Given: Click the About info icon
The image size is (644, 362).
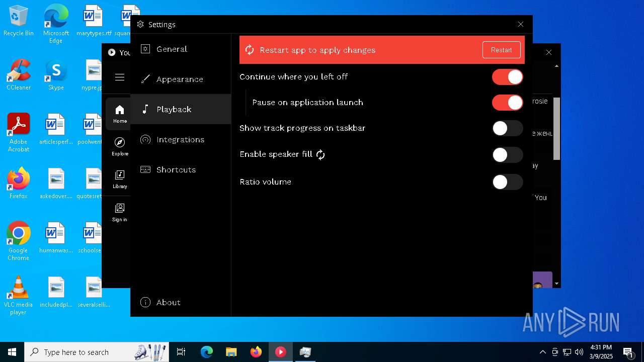Looking at the screenshot, I should [x=145, y=302].
